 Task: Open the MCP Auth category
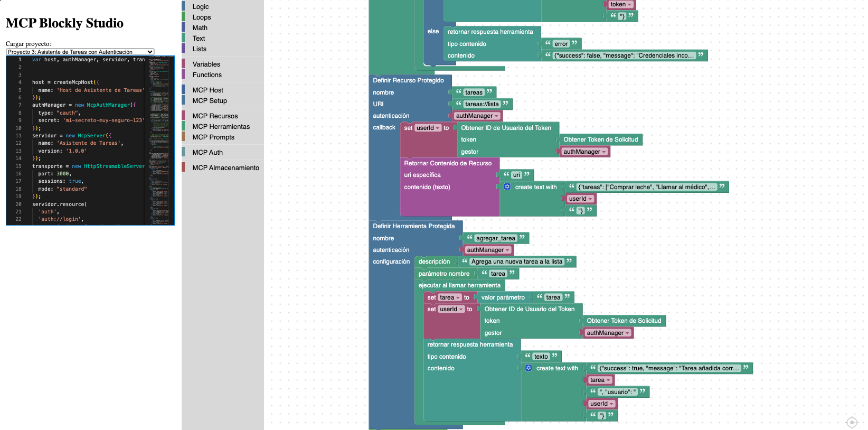(x=223, y=152)
